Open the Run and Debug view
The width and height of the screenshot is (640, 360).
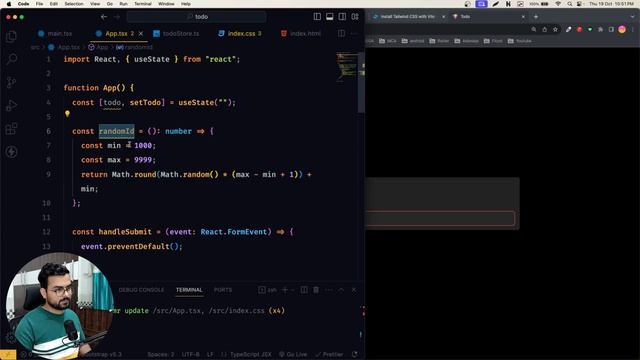tap(11, 105)
